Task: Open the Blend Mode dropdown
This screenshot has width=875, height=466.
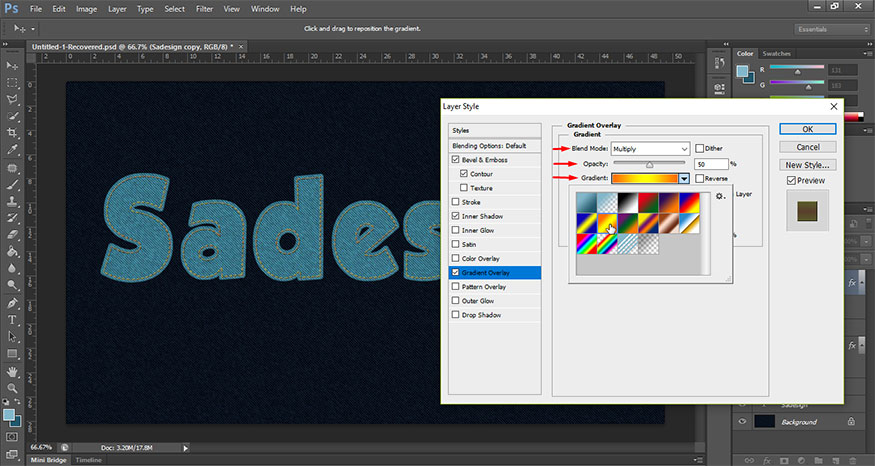Action: click(651, 149)
